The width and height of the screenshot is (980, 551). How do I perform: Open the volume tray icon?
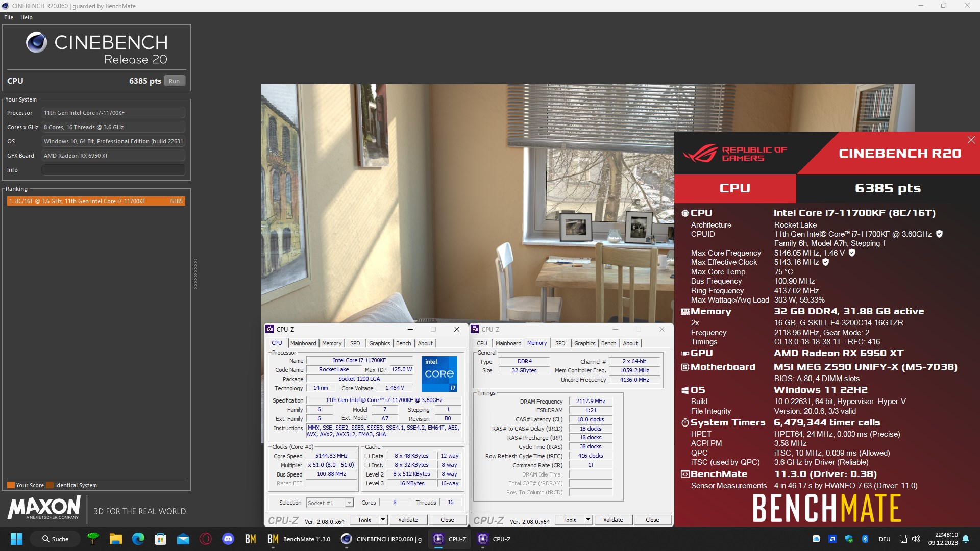click(x=916, y=539)
